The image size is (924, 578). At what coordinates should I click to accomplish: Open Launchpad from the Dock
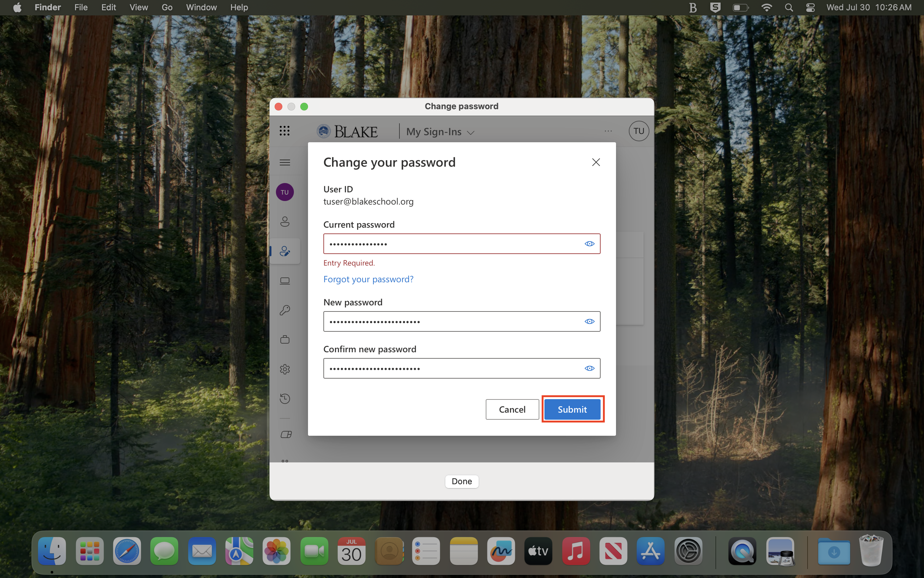click(90, 551)
